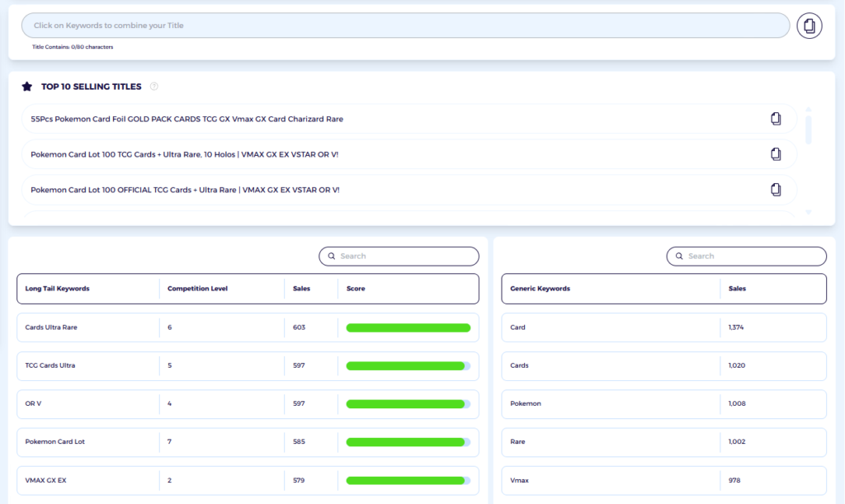Screen dimensions: 845x504
Task: Add 'Cards Ultra Rare' keyword to title
Action: coord(51,327)
